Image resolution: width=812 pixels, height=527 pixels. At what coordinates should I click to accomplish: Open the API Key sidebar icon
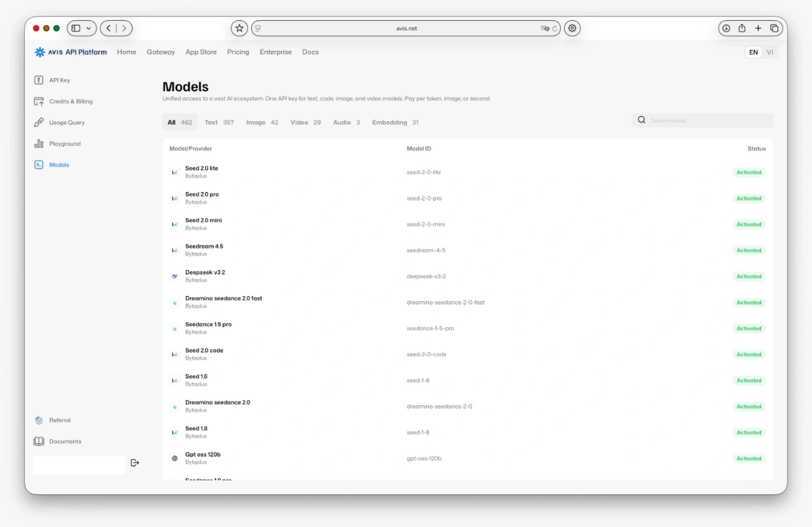click(x=39, y=81)
